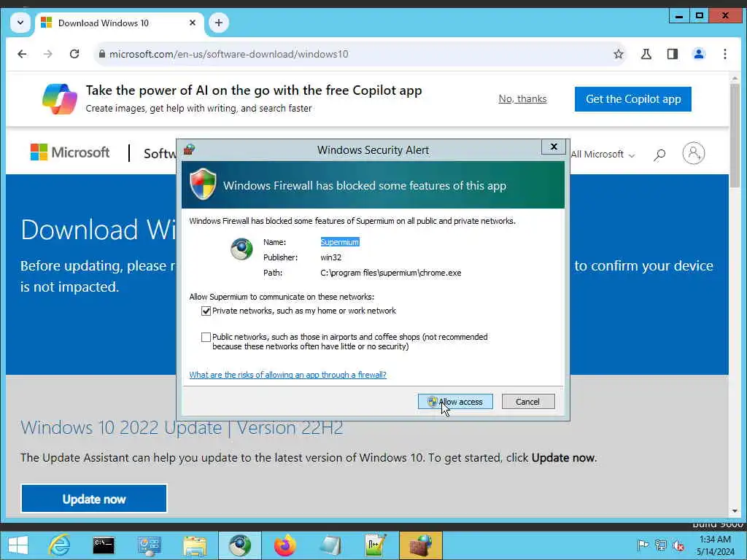Viewport: 747px width, 560px height.
Task: Click the highlighted Supermium name text
Action: point(340,242)
